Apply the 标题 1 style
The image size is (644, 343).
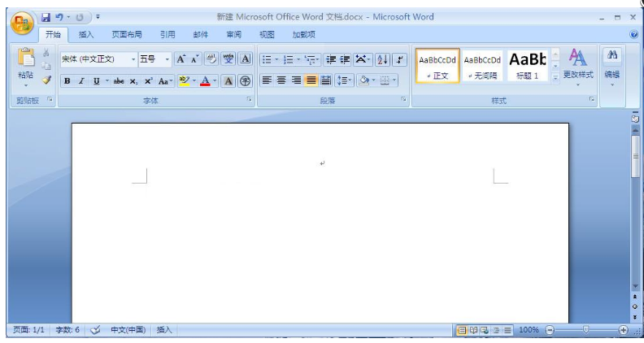pyautogui.click(x=528, y=66)
